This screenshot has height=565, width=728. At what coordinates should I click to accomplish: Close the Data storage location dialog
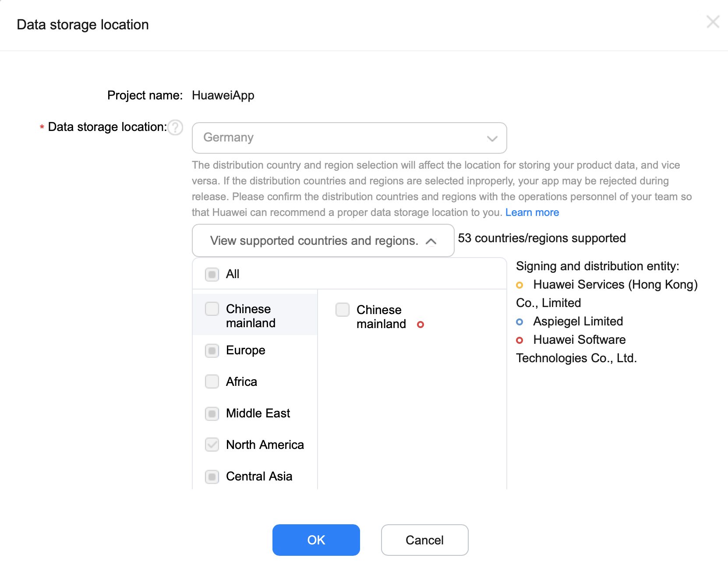(713, 21)
